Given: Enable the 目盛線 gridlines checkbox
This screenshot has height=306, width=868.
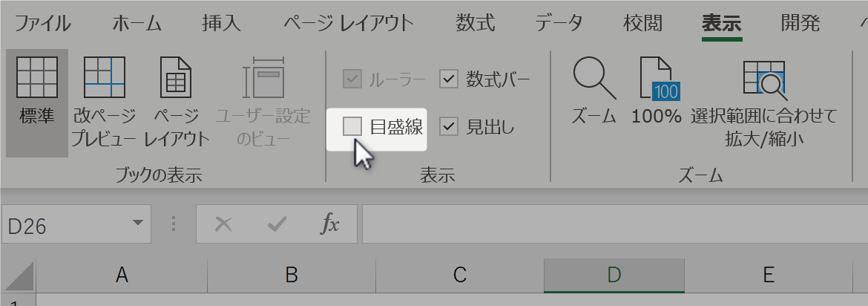Looking at the screenshot, I should pyautogui.click(x=352, y=127).
